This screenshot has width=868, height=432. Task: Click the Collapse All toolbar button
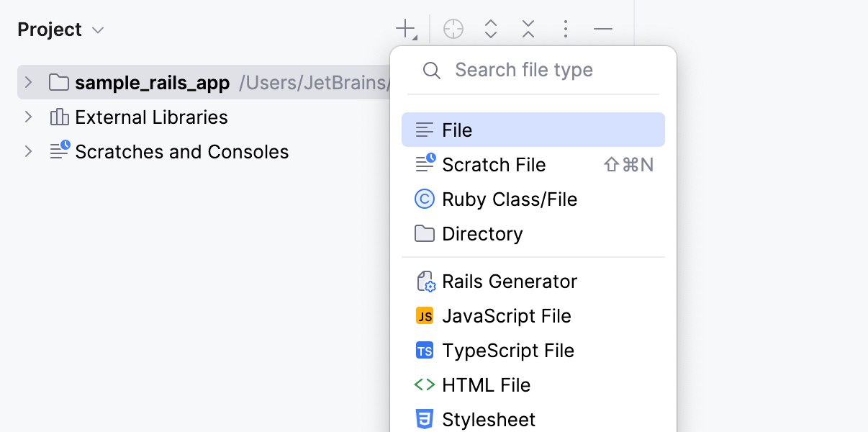[x=528, y=29]
